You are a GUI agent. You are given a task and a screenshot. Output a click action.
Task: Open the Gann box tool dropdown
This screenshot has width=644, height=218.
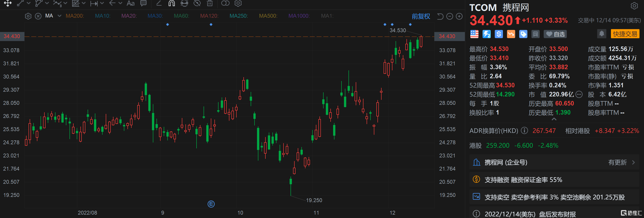pyautogui.click(x=84, y=3)
